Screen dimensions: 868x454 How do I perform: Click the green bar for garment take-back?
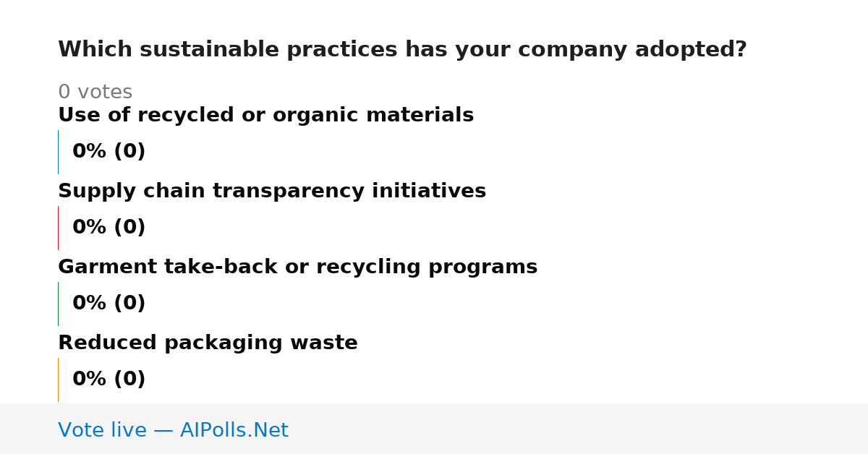58,304
